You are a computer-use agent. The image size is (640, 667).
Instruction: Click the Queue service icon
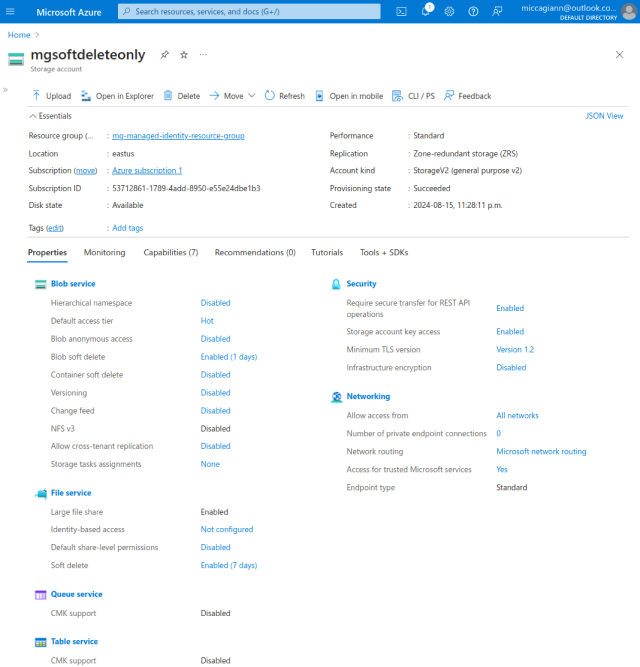tap(40, 595)
